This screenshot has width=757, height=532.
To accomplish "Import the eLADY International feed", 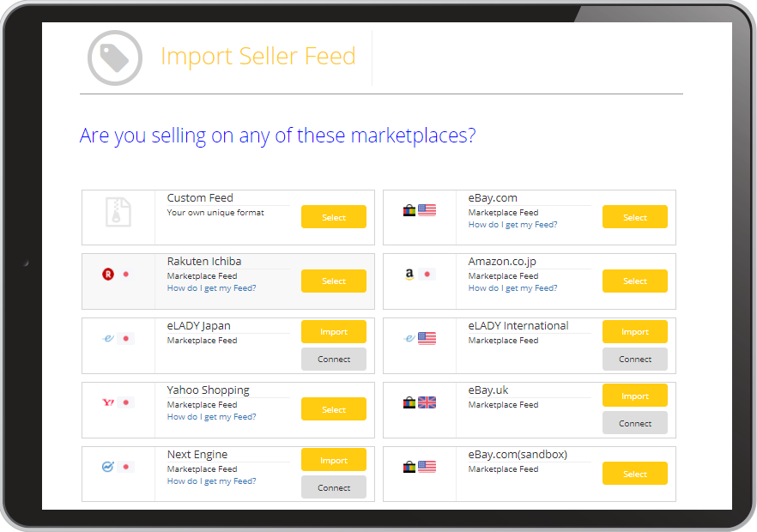I will pyautogui.click(x=635, y=332).
